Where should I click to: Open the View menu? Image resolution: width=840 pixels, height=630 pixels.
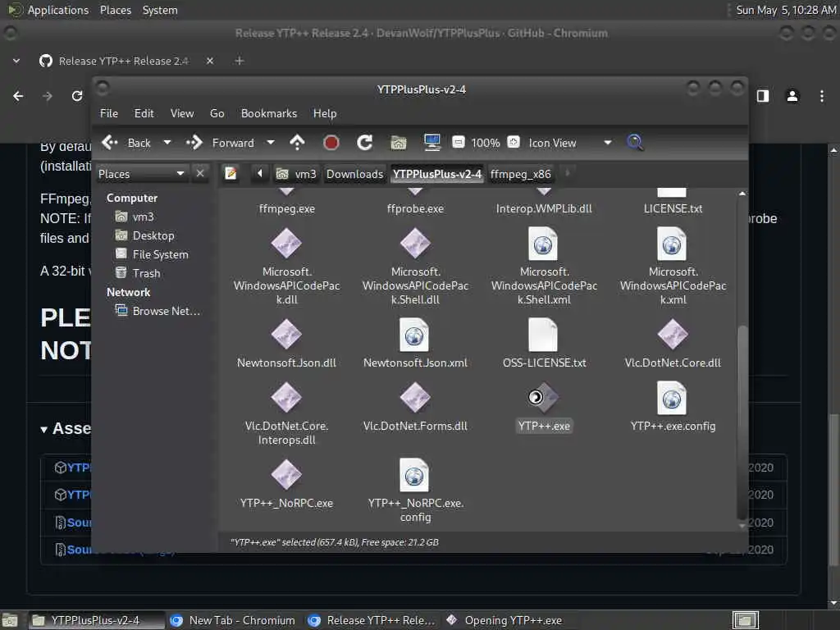[x=182, y=113]
